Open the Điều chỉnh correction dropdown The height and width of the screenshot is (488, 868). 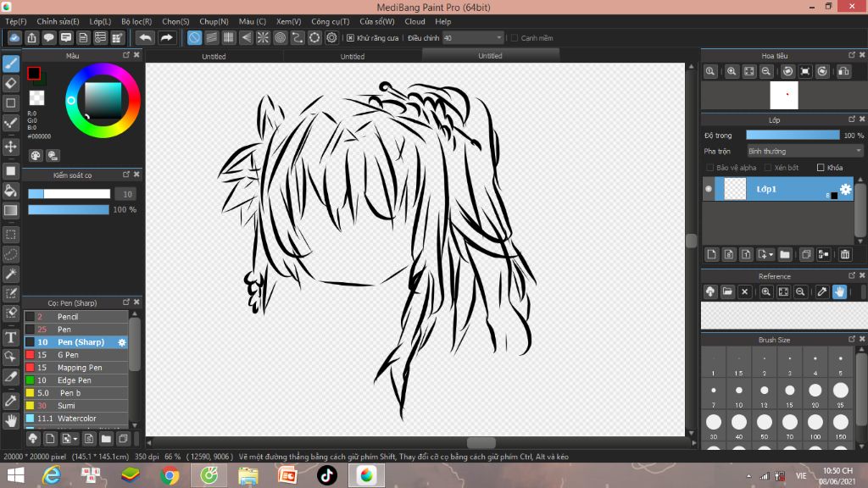(x=473, y=38)
